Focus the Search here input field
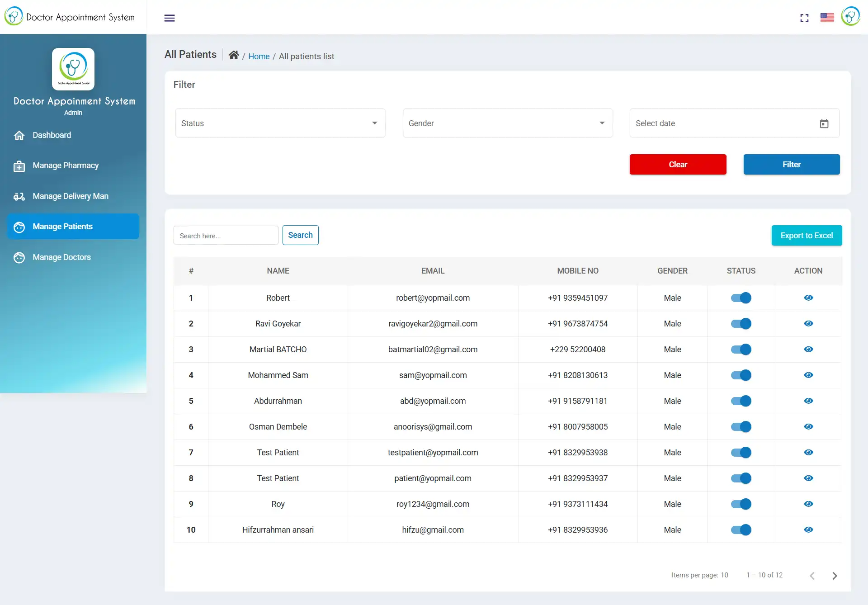This screenshot has height=605, width=868. pyautogui.click(x=226, y=236)
